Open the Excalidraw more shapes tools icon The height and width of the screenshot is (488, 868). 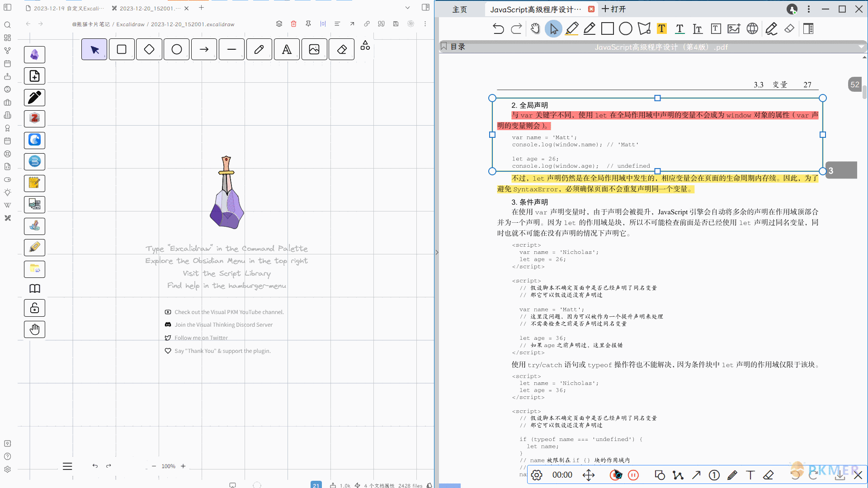coord(365,45)
